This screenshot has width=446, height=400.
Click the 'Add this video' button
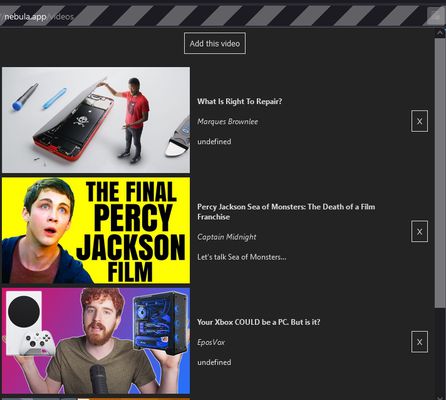click(x=215, y=43)
